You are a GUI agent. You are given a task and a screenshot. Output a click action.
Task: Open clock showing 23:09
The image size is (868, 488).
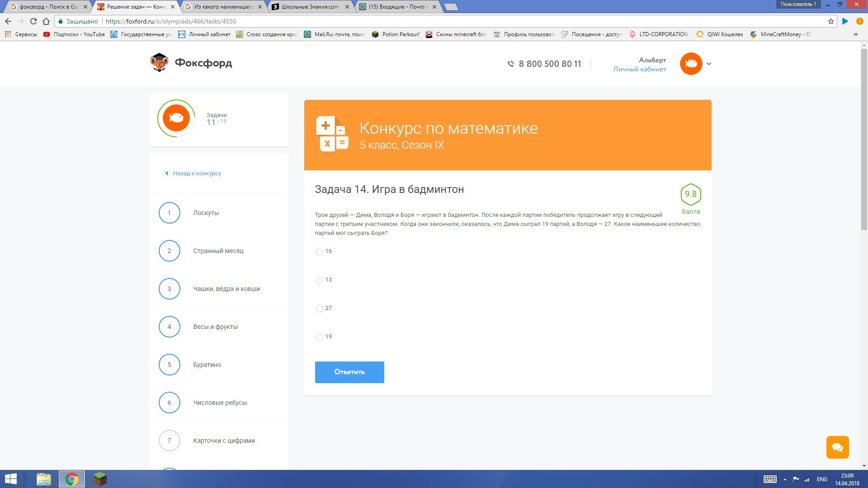click(847, 479)
